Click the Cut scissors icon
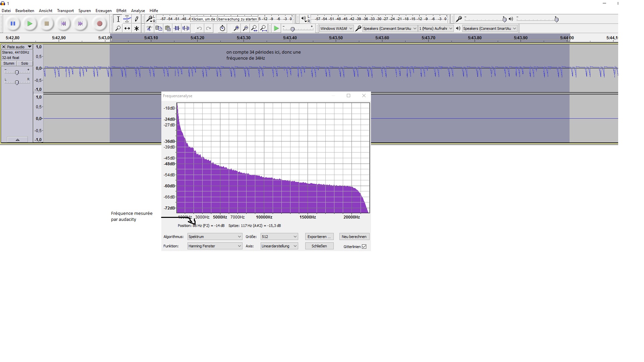 (x=150, y=28)
